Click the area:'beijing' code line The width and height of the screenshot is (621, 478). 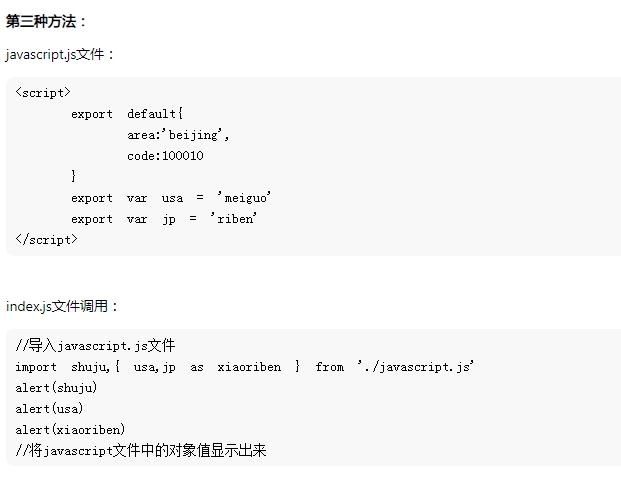(x=178, y=135)
